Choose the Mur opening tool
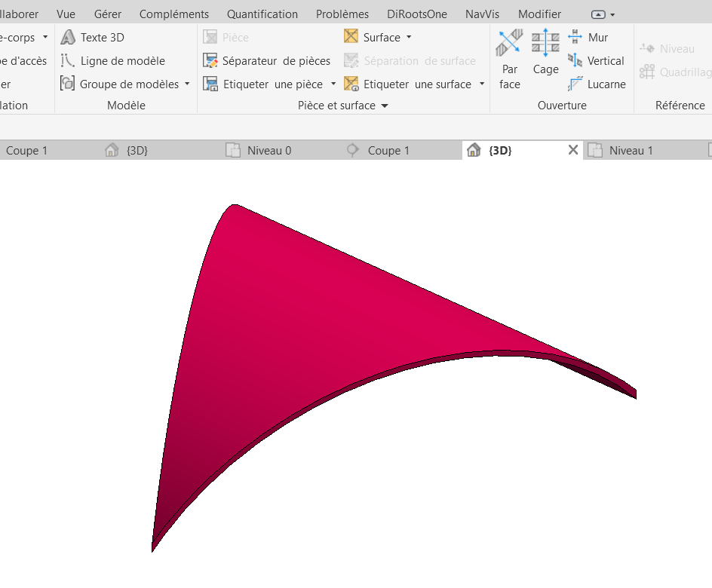Image resolution: width=712 pixels, height=588 pixels. pos(588,37)
